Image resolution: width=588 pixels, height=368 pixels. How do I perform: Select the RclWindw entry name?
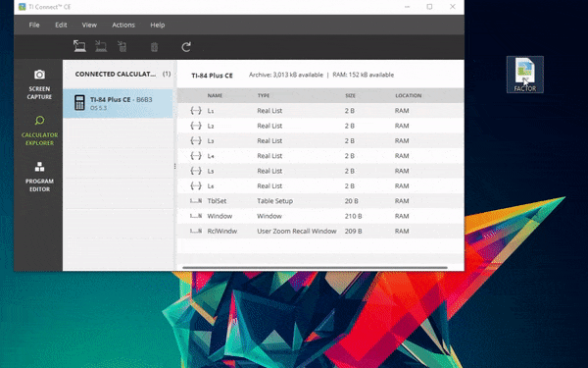click(x=222, y=231)
